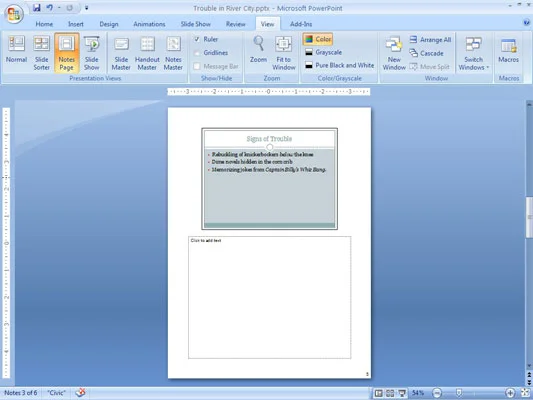The height and width of the screenshot is (400, 533).
Task: Open Handout Master view
Action: [x=147, y=53]
